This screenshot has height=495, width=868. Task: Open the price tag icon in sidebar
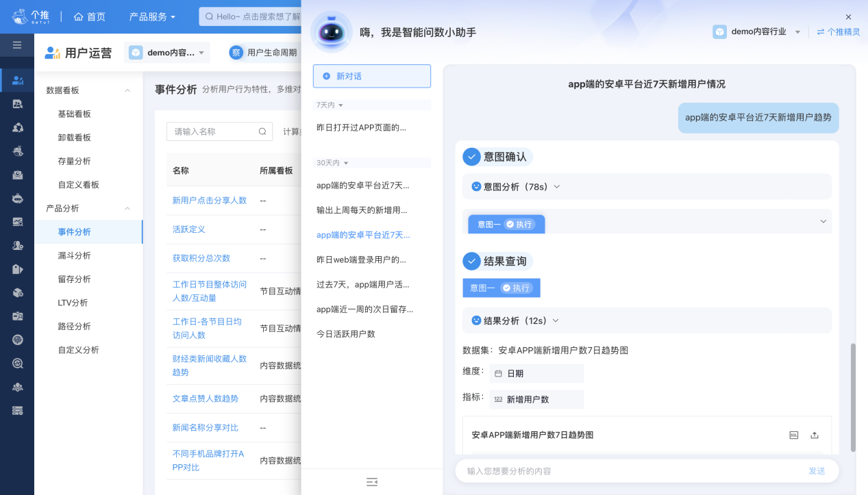pyautogui.click(x=18, y=269)
